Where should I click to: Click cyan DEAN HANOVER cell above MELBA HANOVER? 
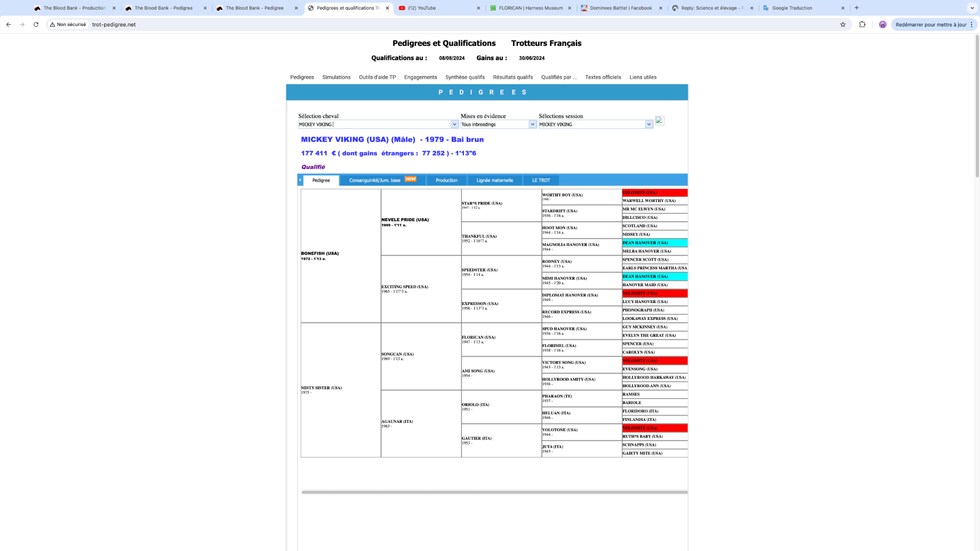655,243
